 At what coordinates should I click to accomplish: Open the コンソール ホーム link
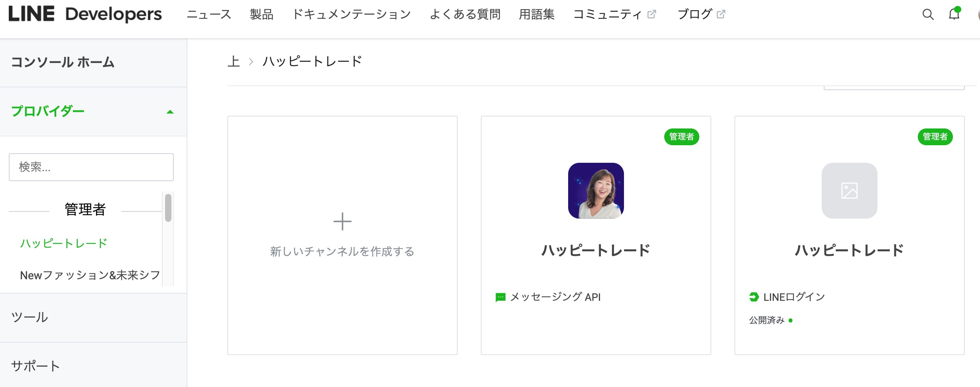click(63, 62)
